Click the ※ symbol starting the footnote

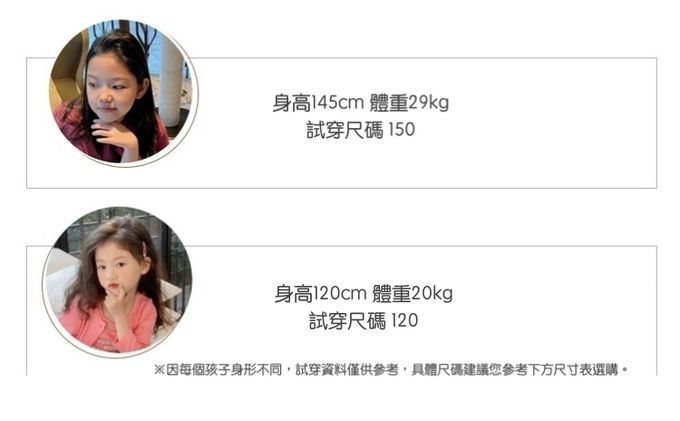(x=159, y=370)
